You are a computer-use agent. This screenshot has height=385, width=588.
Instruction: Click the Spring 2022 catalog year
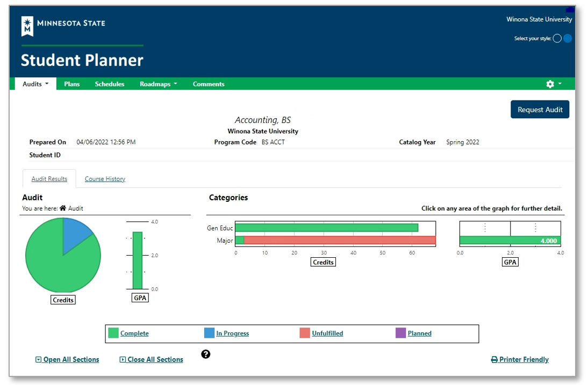pyautogui.click(x=463, y=142)
